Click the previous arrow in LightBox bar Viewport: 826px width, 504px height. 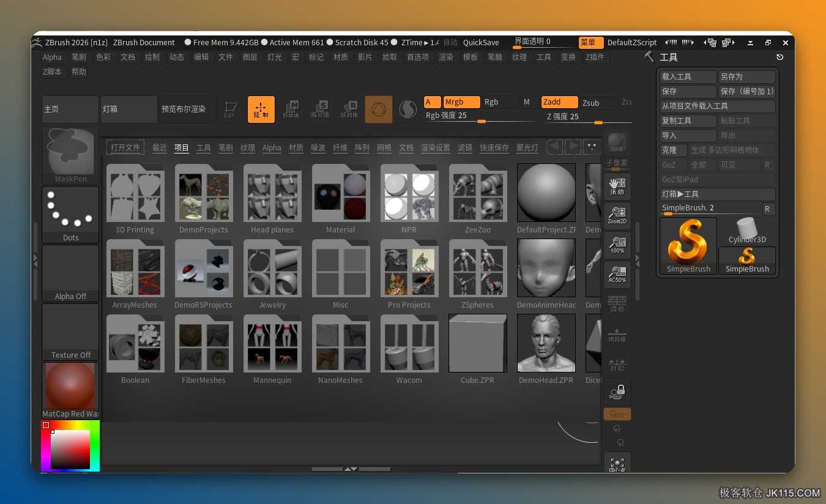pos(554,147)
